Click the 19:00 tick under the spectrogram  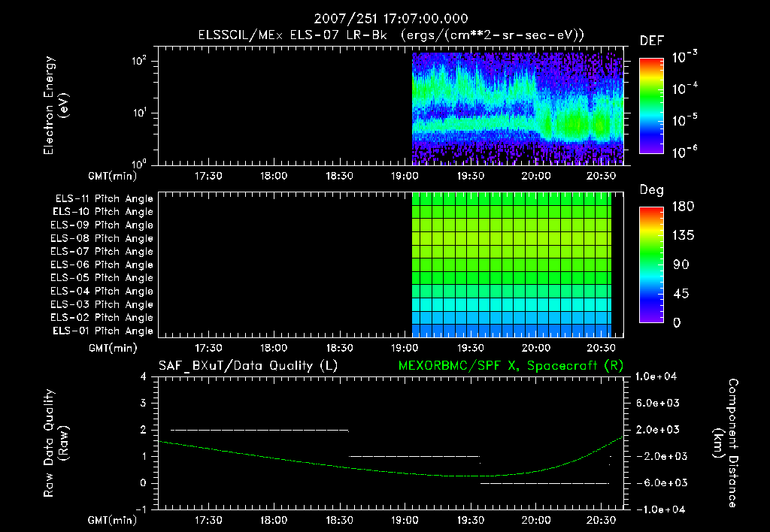(405, 176)
